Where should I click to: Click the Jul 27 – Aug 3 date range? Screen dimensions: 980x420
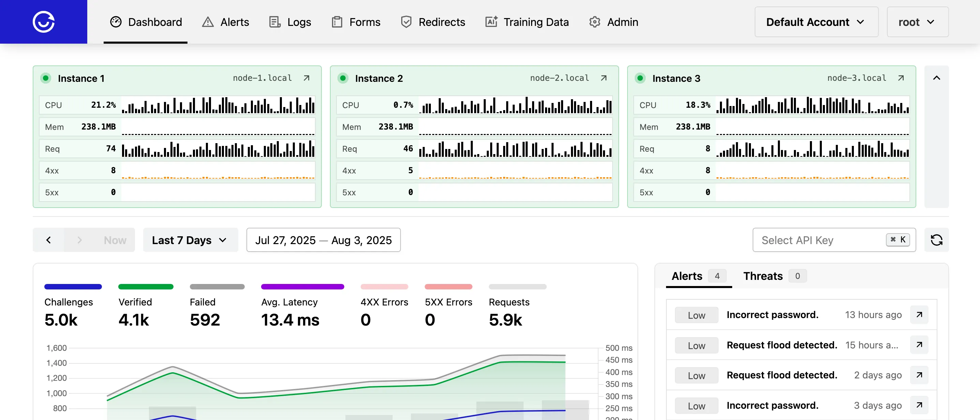323,240
